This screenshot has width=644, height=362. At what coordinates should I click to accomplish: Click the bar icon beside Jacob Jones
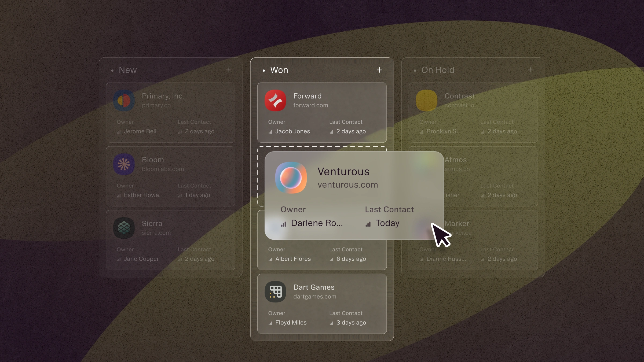(x=270, y=132)
